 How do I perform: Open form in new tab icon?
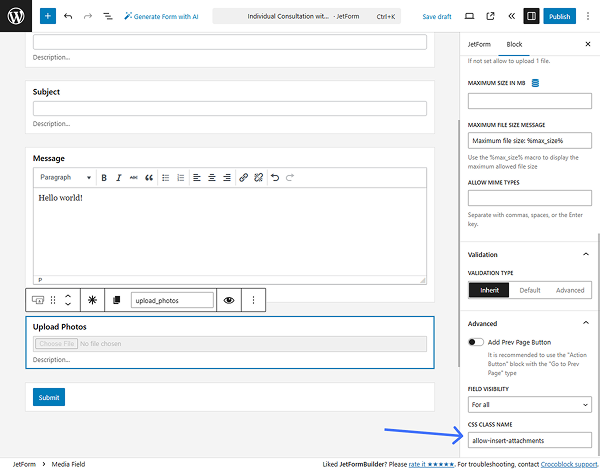490,16
